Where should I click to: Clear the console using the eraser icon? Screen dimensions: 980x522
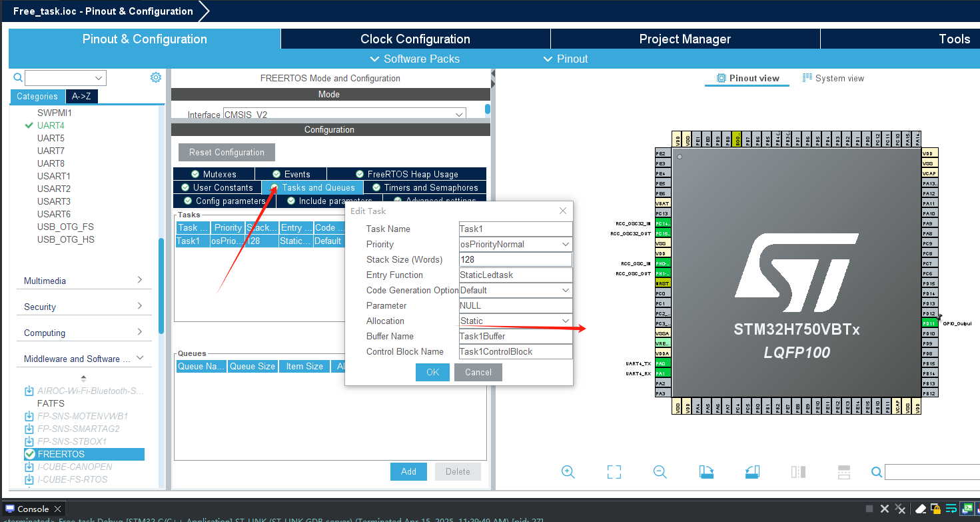tap(921, 509)
